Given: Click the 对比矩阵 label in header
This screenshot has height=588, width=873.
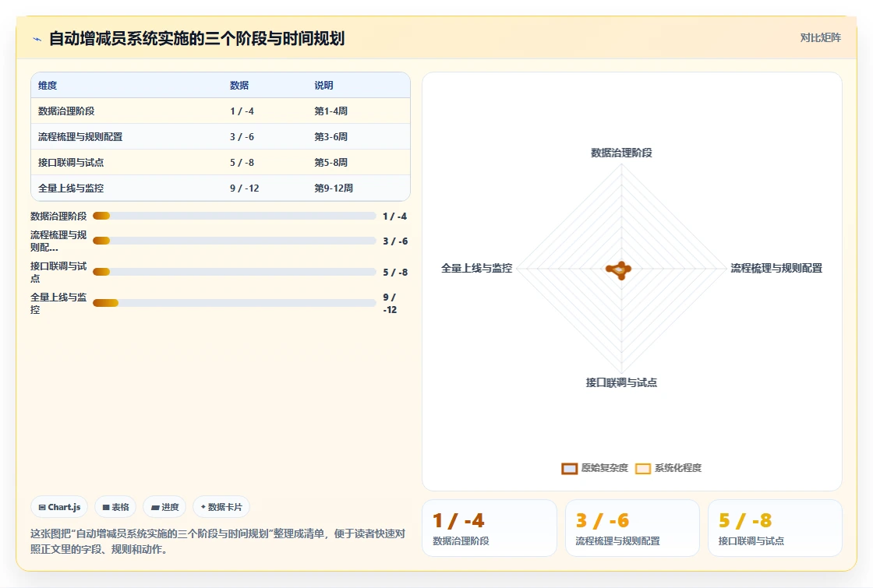Looking at the screenshot, I should (x=820, y=38).
